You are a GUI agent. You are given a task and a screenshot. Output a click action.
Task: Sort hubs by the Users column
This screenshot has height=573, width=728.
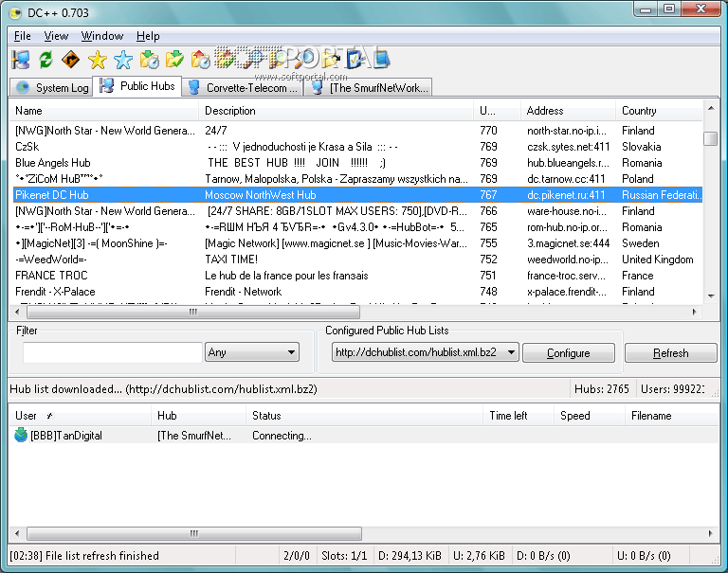pyautogui.click(x=497, y=111)
